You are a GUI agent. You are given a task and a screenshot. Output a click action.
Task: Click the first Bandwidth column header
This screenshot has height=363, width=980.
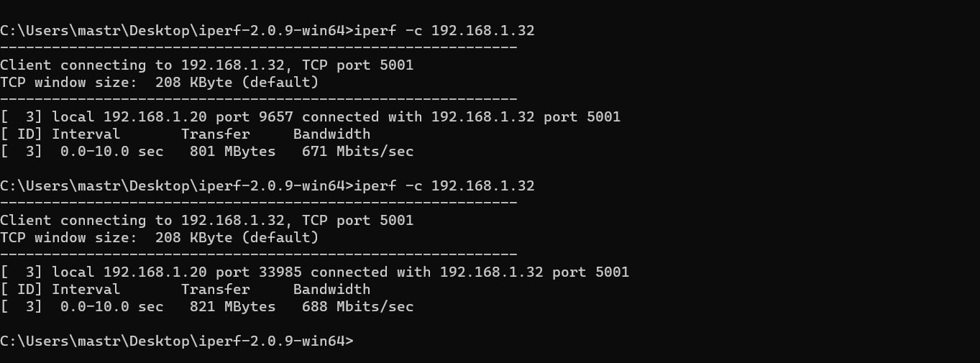[x=331, y=134]
